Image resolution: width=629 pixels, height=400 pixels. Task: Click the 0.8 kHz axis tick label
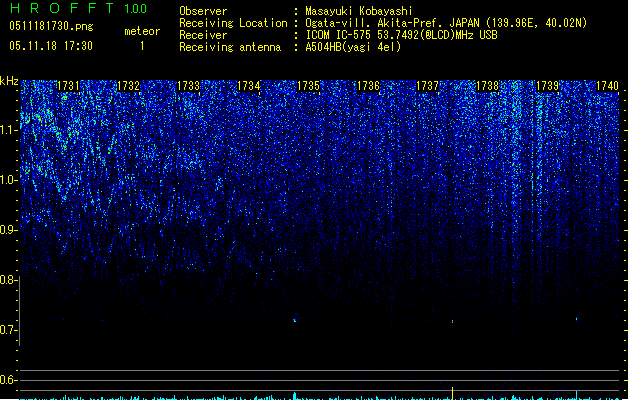[8, 280]
